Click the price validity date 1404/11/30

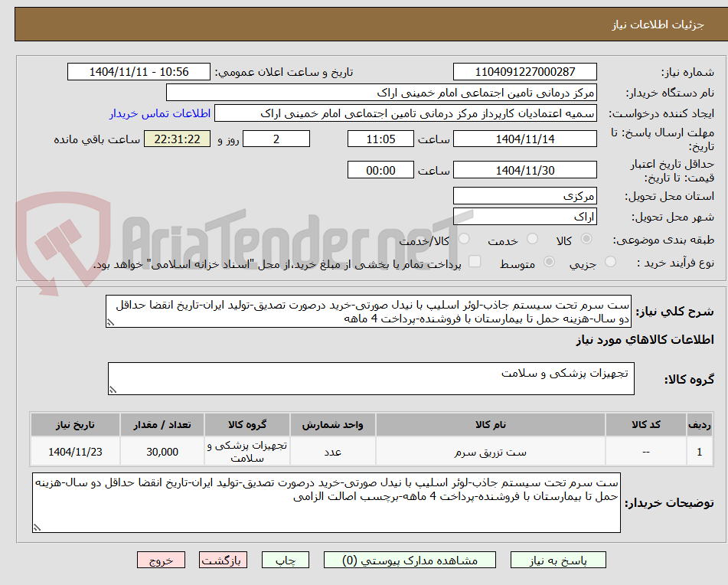coord(525,170)
